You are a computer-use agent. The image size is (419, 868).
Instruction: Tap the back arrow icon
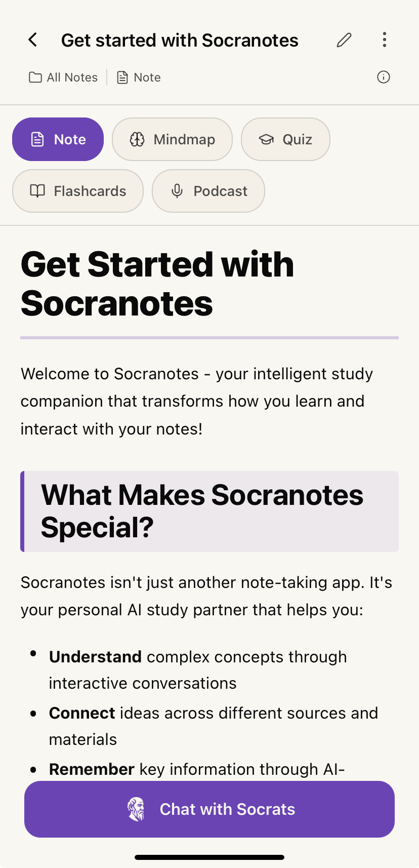33,40
